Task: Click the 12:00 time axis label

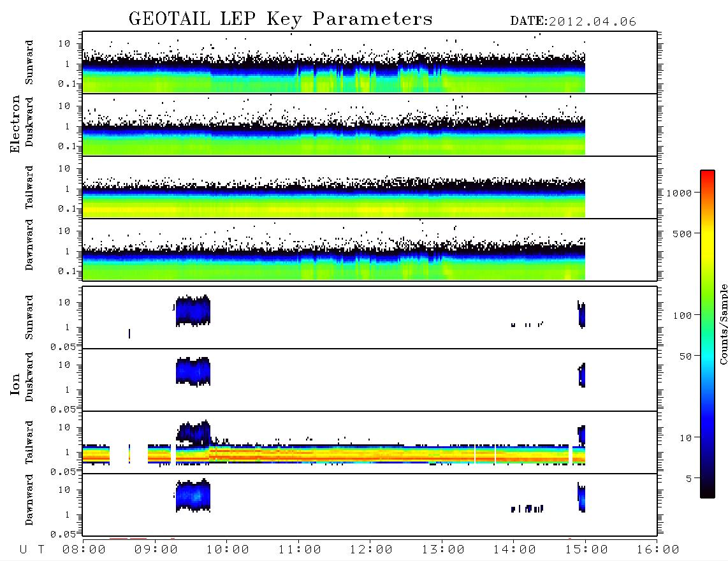Action: (371, 550)
